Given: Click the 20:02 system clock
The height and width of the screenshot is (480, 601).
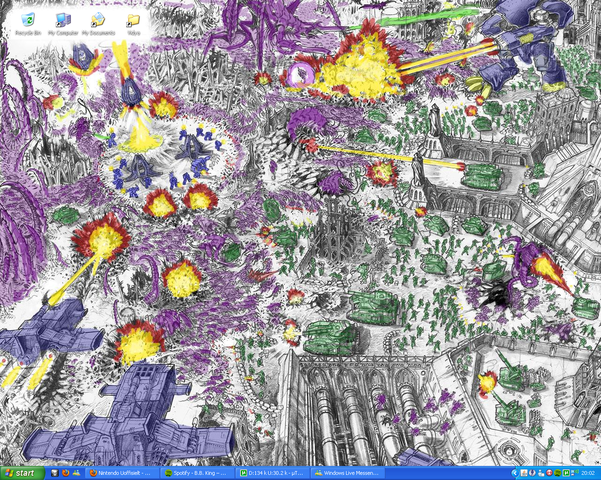Looking at the screenshot, I should 588,473.
